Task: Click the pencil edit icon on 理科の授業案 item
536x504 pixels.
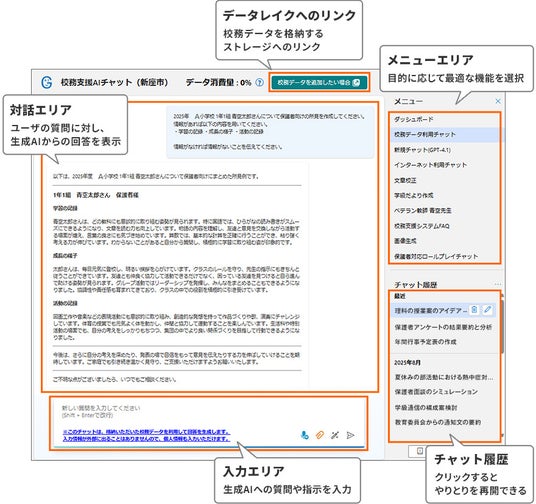Action: [x=488, y=309]
